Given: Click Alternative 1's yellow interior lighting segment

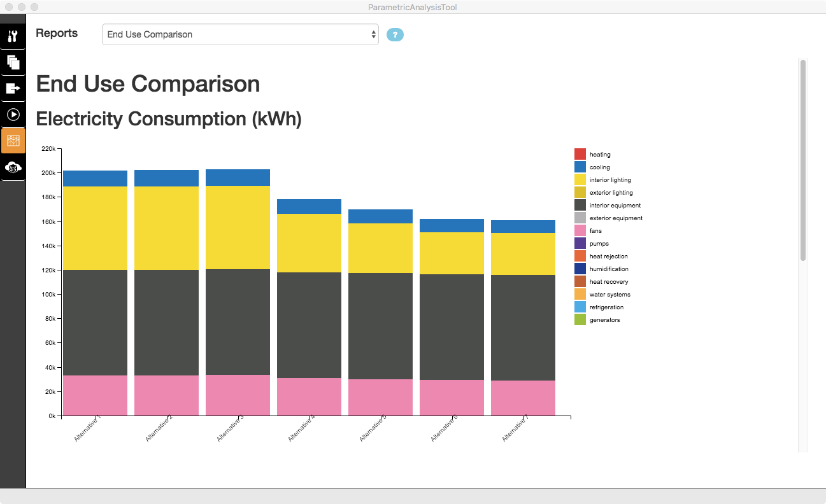Looking at the screenshot, I should [96, 228].
